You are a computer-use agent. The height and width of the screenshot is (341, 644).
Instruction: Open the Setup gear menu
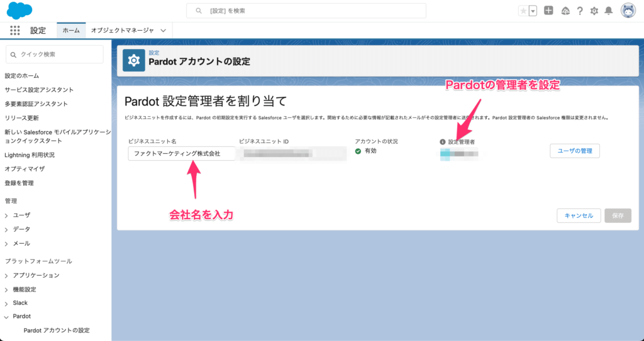594,11
